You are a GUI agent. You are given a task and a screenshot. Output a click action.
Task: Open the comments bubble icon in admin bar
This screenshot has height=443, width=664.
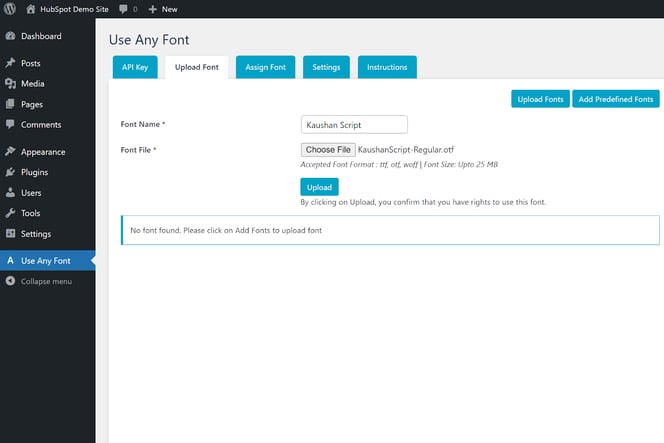[x=123, y=9]
